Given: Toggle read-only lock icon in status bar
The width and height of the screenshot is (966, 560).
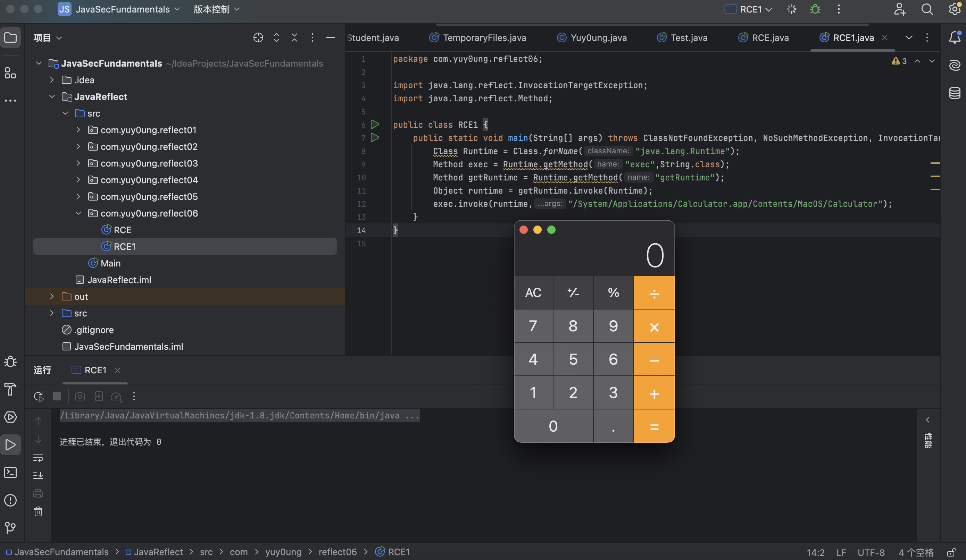Looking at the screenshot, I should coord(951,552).
